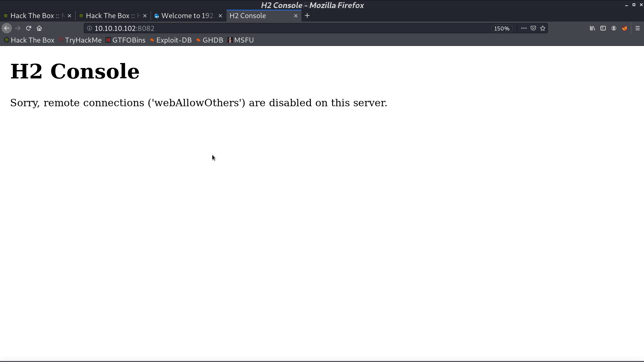The image size is (644, 362).
Task: Reload the current H2 Console page
Action: point(29,28)
